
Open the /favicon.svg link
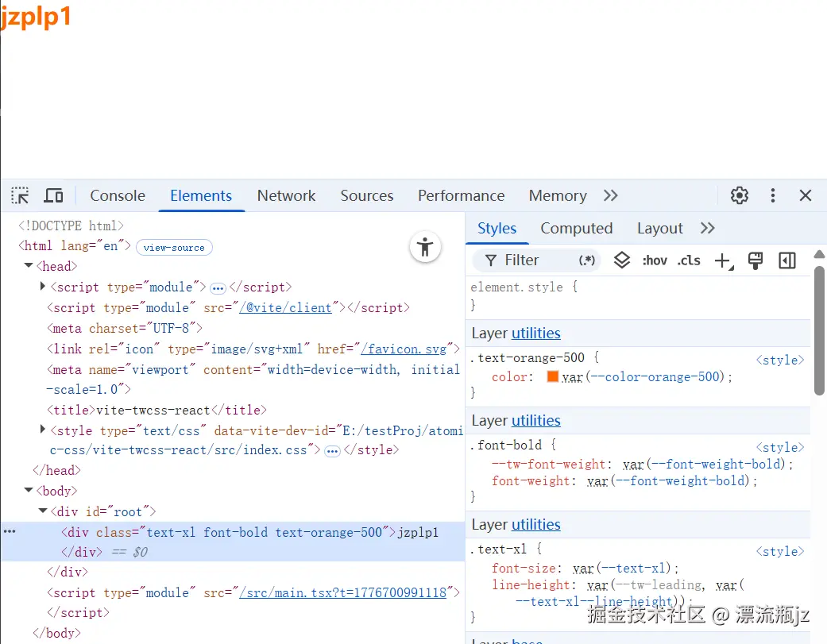click(x=404, y=349)
